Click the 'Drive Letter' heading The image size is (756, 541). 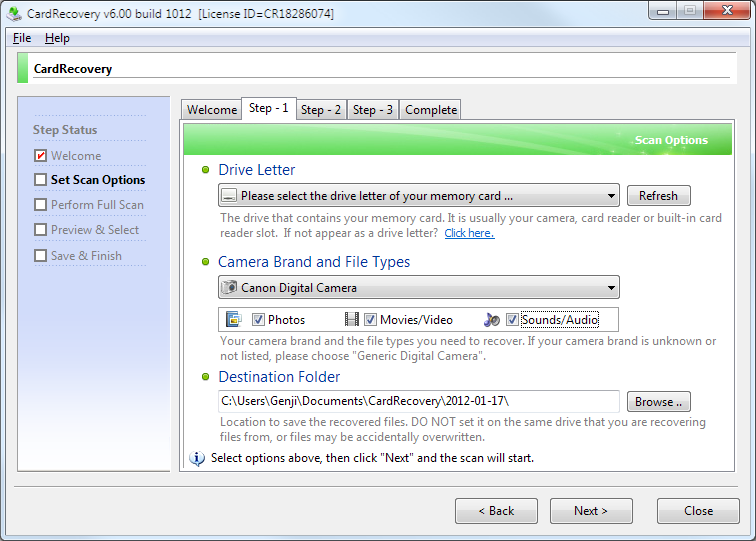coord(256,170)
